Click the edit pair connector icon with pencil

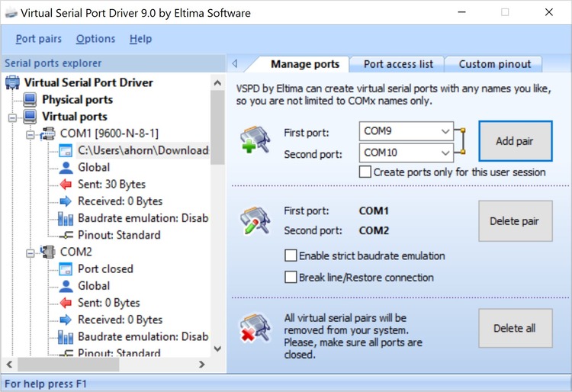255,220
